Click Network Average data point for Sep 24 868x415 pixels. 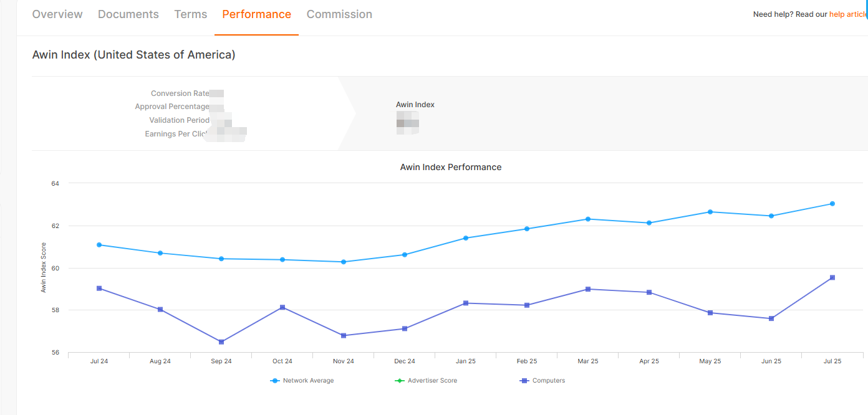[221, 259]
